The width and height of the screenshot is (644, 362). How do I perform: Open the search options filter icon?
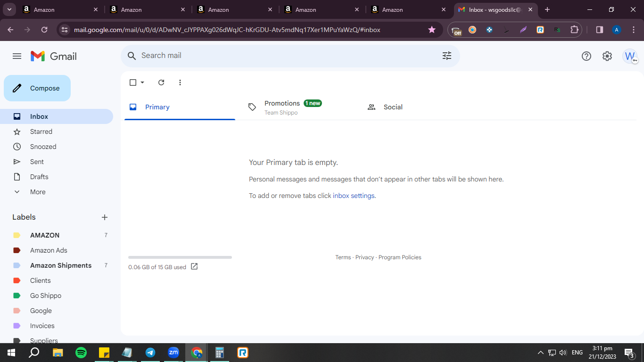pos(447,56)
